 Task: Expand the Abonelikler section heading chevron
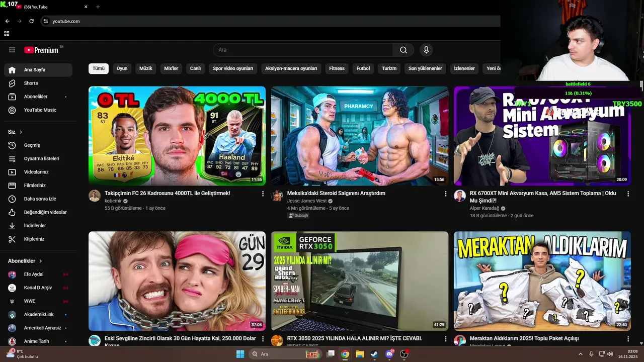point(41,261)
